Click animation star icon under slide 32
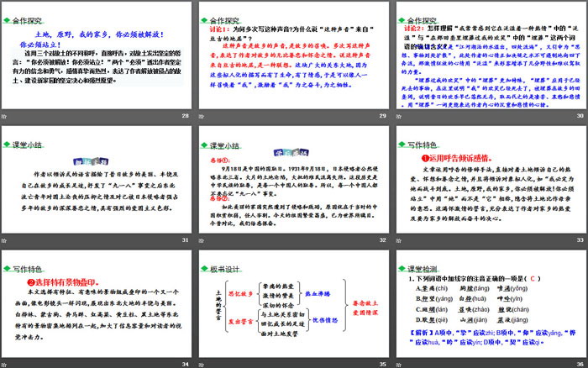Screen dimensions: 588x368 coord(200,240)
